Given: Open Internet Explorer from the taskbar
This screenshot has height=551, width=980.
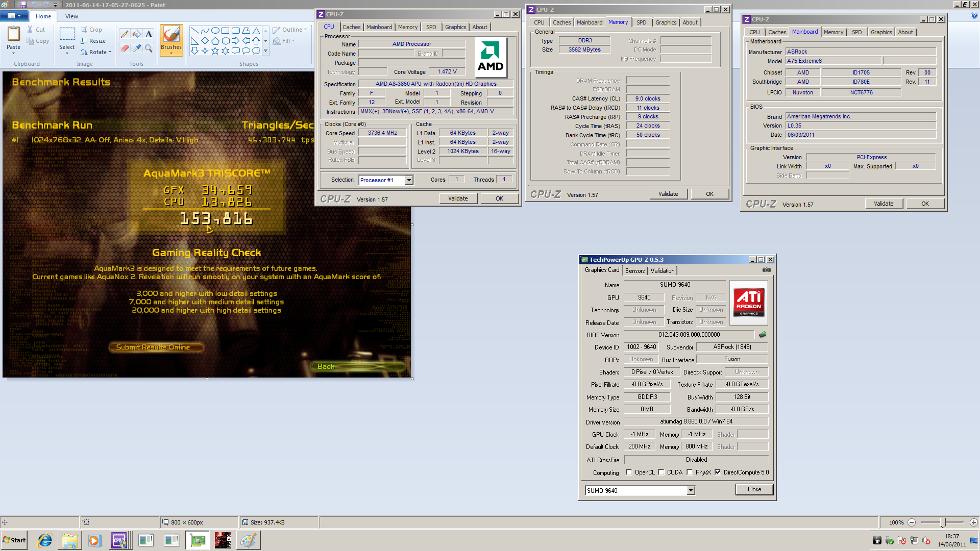Looking at the screenshot, I should click(45, 540).
